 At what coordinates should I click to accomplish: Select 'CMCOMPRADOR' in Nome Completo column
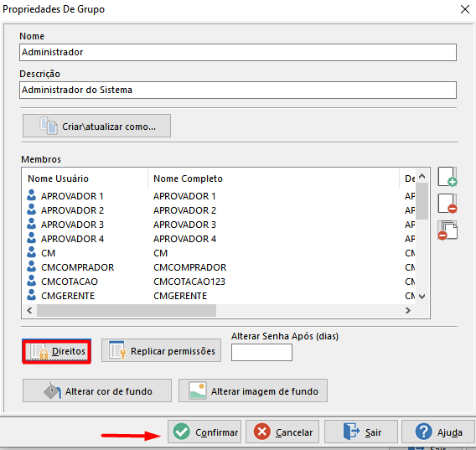pos(189,267)
